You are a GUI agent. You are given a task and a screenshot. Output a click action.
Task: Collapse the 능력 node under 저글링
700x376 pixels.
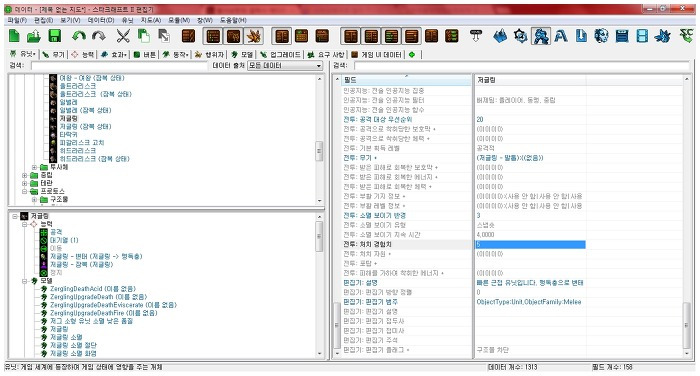[x=25, y=224]
